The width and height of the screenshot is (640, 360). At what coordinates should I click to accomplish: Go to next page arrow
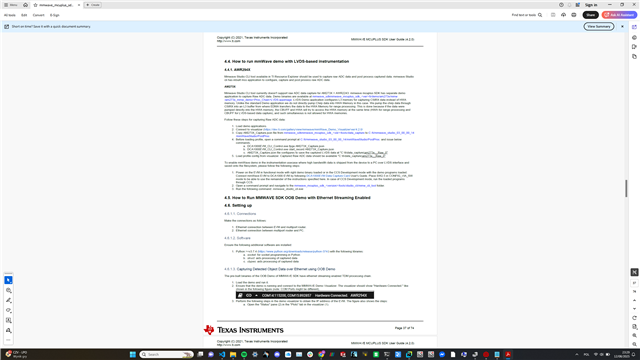[x=634, y=309]
